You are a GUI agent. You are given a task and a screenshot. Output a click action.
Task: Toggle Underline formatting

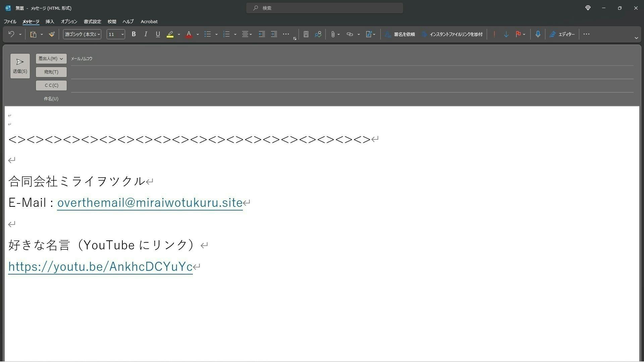[x=158, y=34]
